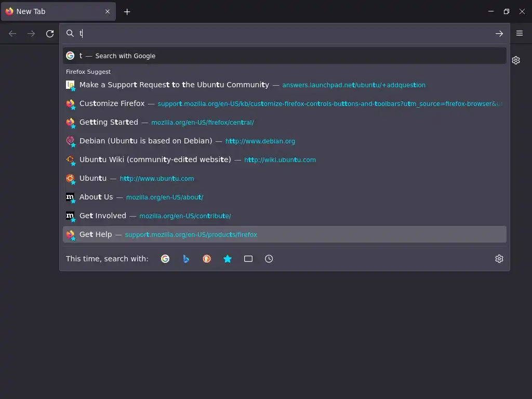Viewport: 532px width, 399px height.
Task: Click in the address bar text field
Action: tap(285, 33)
